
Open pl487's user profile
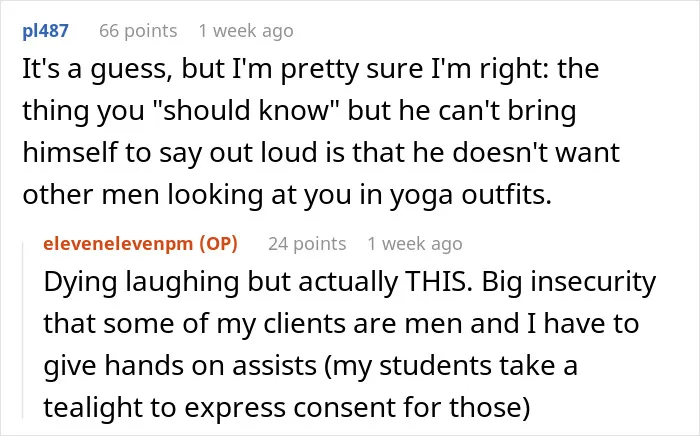click(x=45, y=31)
